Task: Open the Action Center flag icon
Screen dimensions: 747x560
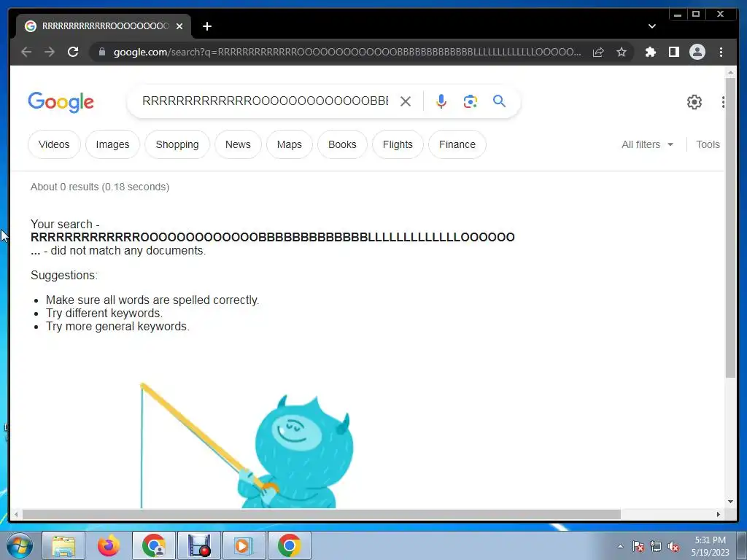Action: click(638, 546)
